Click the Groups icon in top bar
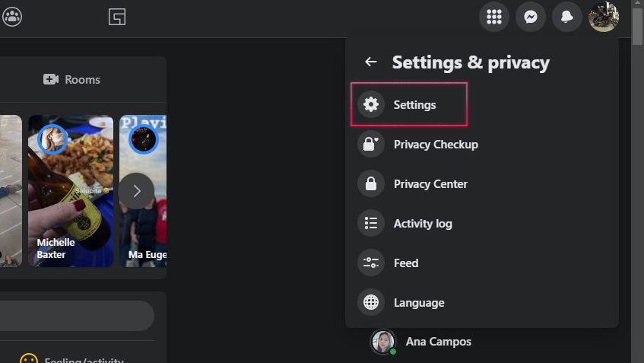The width and height of the screenshot is (644, 363). [11, 16]
